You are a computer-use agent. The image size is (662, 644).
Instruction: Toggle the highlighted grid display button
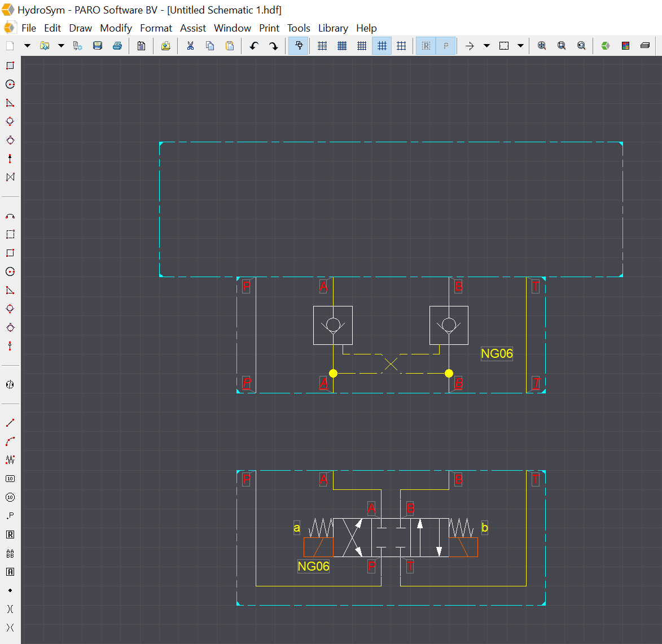pos(382,46)
